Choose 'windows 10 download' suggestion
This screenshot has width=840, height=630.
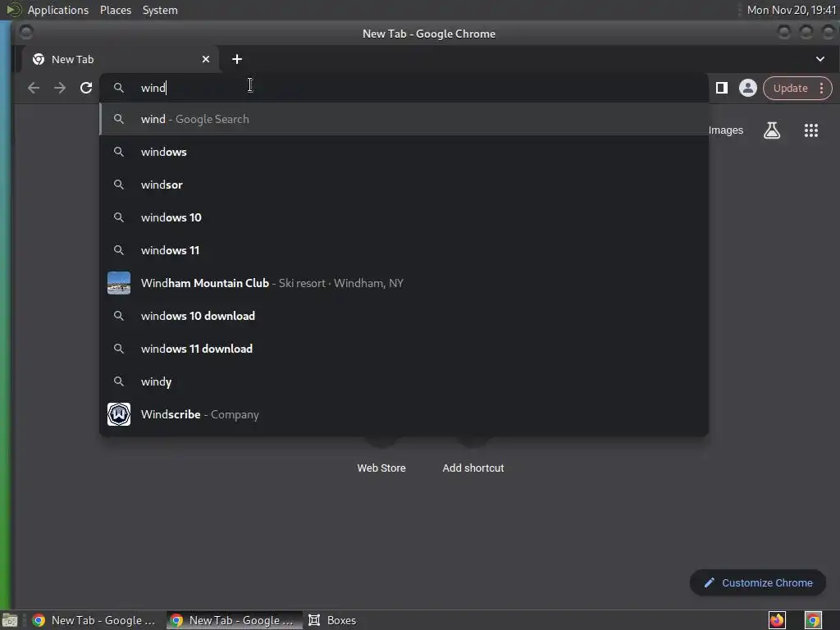[404, 316]
